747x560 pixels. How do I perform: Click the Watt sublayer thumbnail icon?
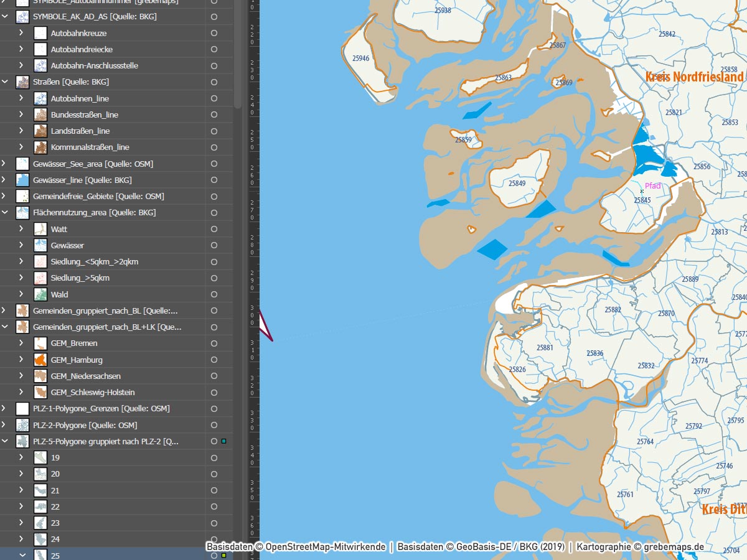click(40, 229)
